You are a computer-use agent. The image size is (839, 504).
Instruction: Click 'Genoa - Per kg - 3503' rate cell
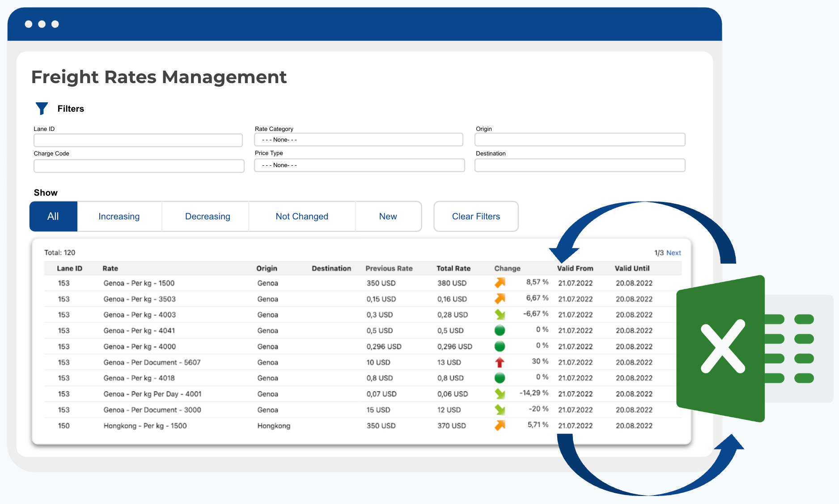point(140,299)
